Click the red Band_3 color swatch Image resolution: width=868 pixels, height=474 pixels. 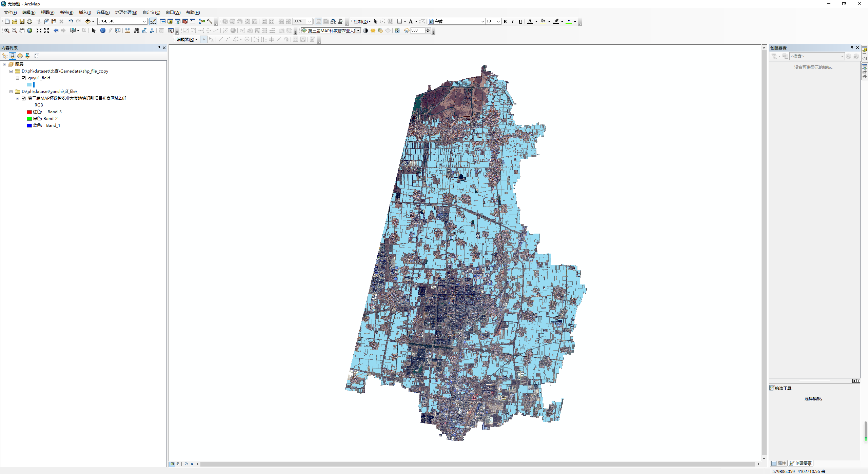pos(29,112)
